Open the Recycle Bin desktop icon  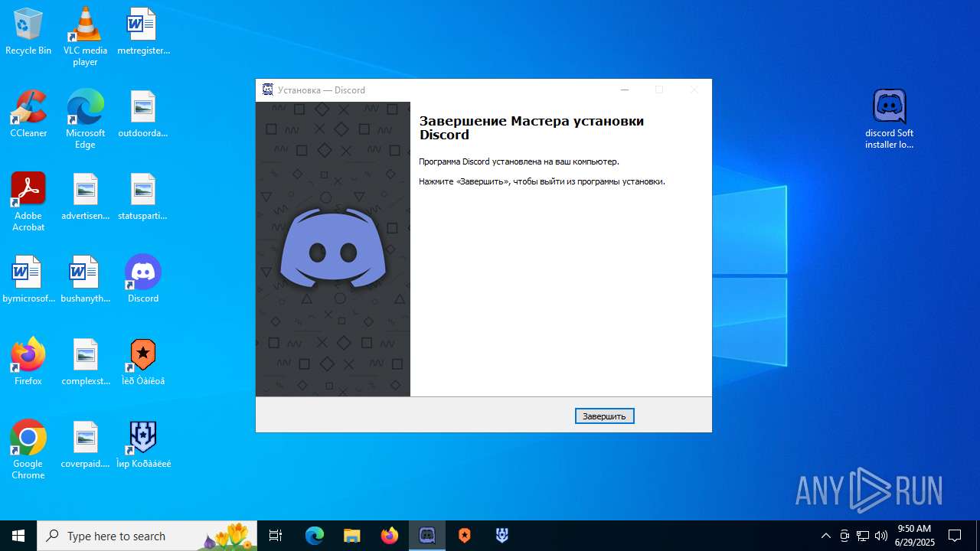coord(28,31)
